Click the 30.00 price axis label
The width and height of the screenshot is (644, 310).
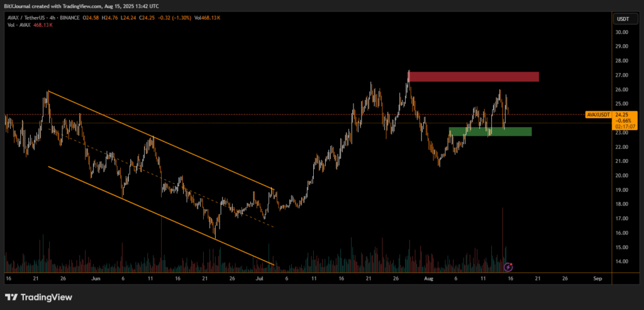(x=622, y=32)
